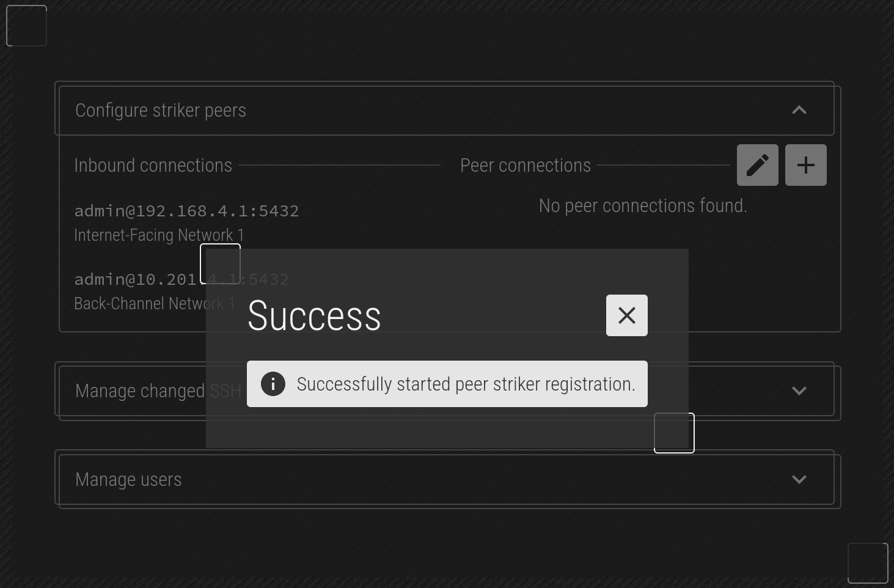Click the Successfully started peer striker registration message
Screen dimensions: 894x588
click(x=466, y=384)
